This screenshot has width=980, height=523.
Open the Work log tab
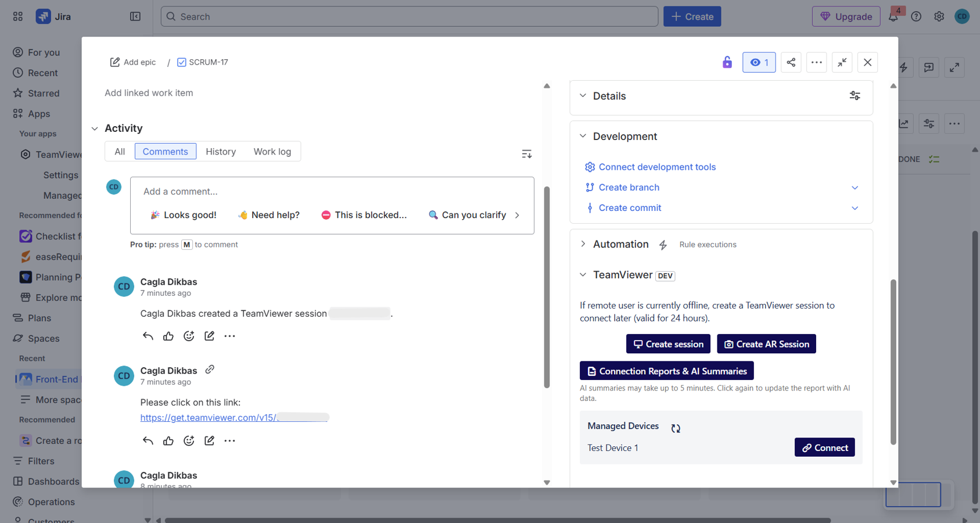click(272, 152)
